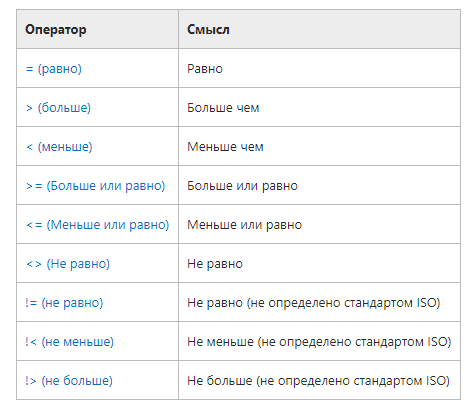Open the '!= (не равно)' link
The image size is (475, 416).
(x=64, y=303)
